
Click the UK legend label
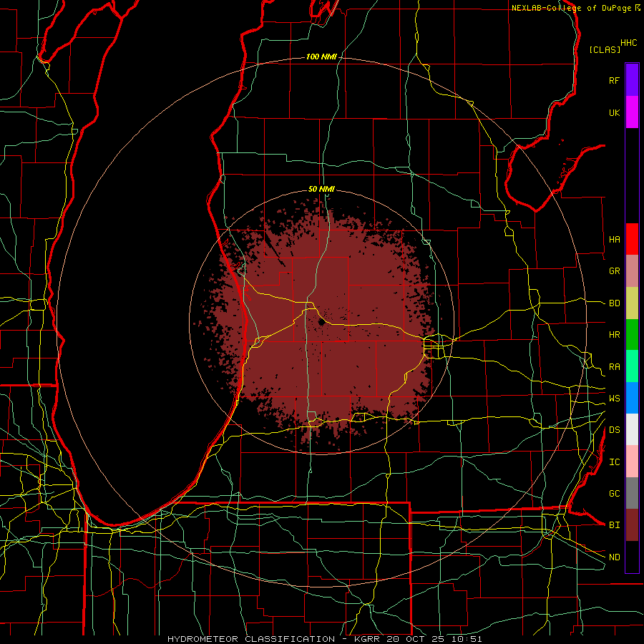coord(614,112)
